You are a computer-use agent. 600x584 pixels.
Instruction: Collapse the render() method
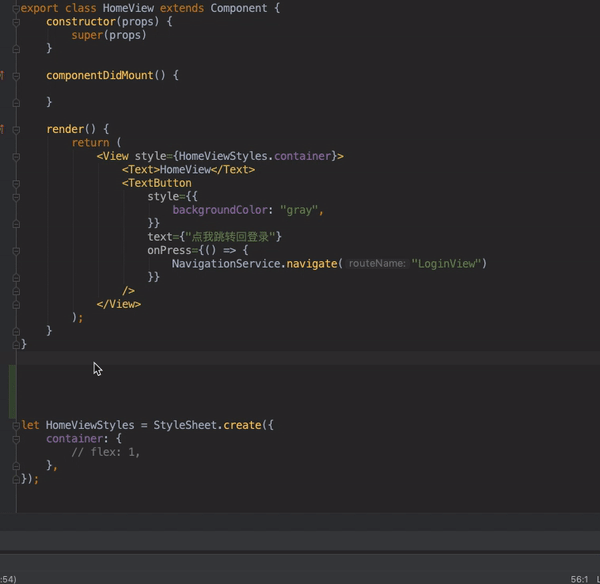click(16, 130)
